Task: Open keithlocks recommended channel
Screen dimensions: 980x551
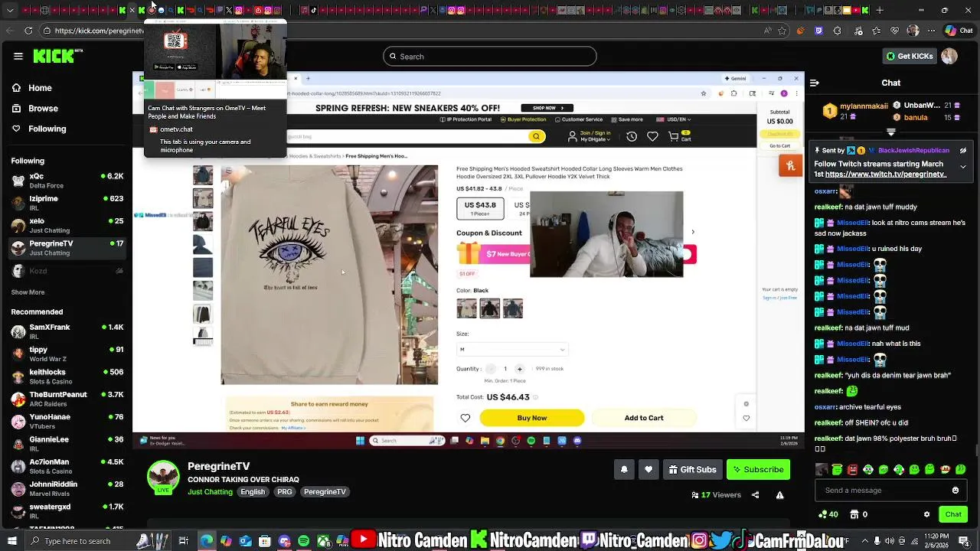Action: (67, 377)
